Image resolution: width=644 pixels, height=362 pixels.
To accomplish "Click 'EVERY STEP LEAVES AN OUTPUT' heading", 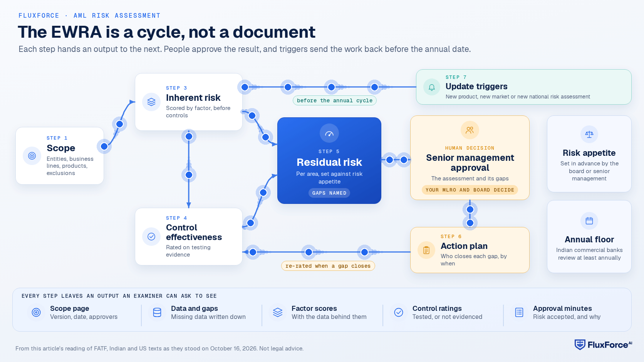I will point(119,296).
